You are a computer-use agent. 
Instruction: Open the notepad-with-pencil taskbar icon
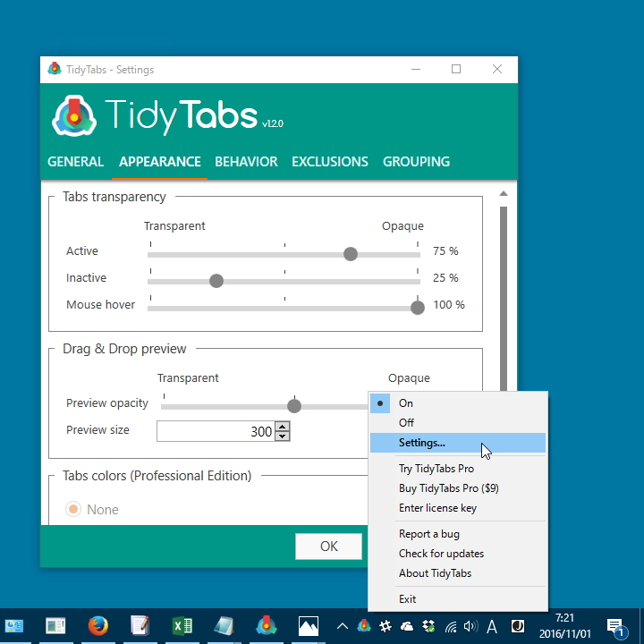coord(140,625)
